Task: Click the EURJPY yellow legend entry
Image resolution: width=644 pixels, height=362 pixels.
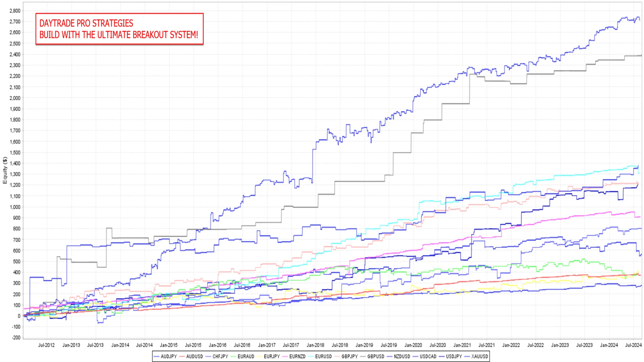Action: (268, 356)
